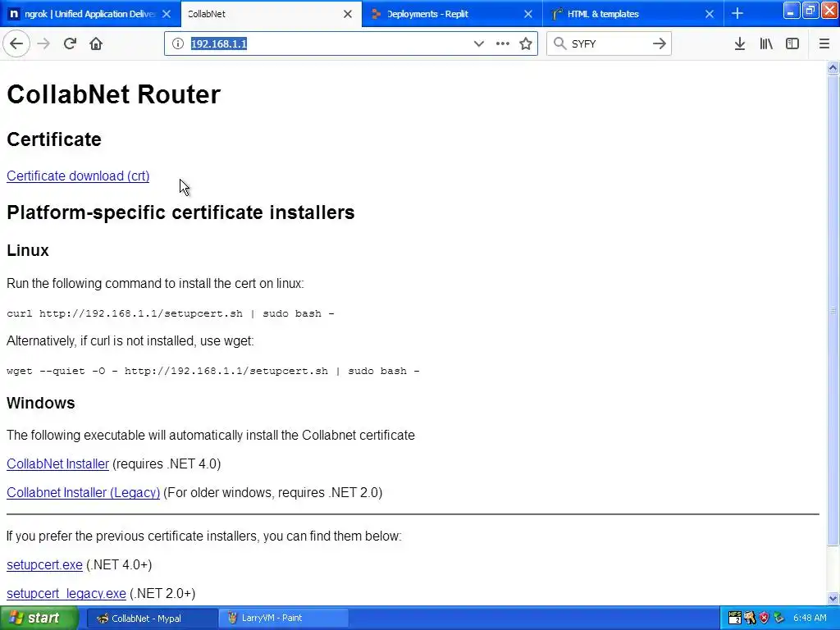
Task: Switch to CollabNet - Mypal taskbar item
Action: tap(152, 619)
